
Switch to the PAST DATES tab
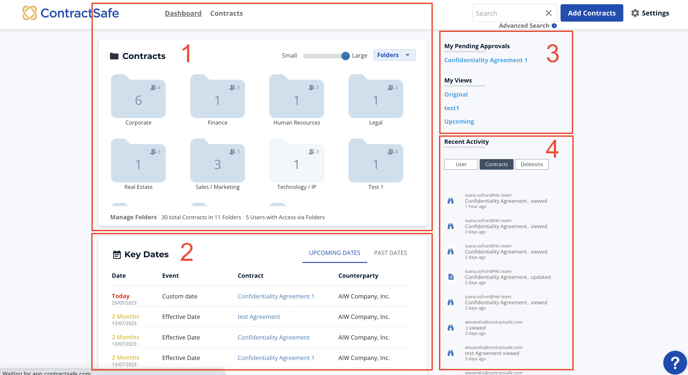(x=390, y=253)
